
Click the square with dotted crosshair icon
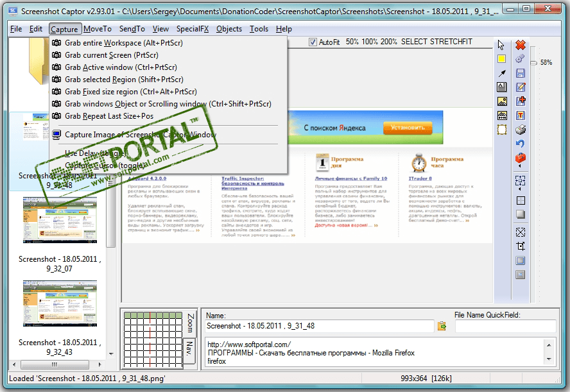(x=521, y=201)
